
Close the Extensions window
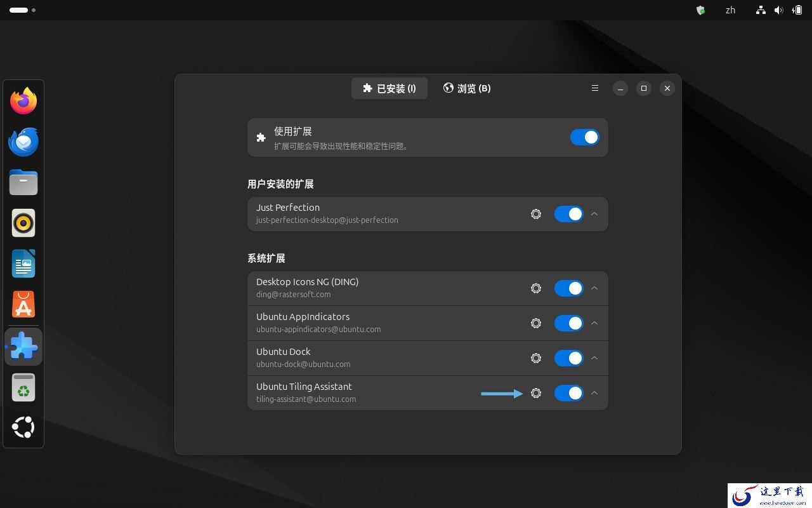tap(667, 88)
